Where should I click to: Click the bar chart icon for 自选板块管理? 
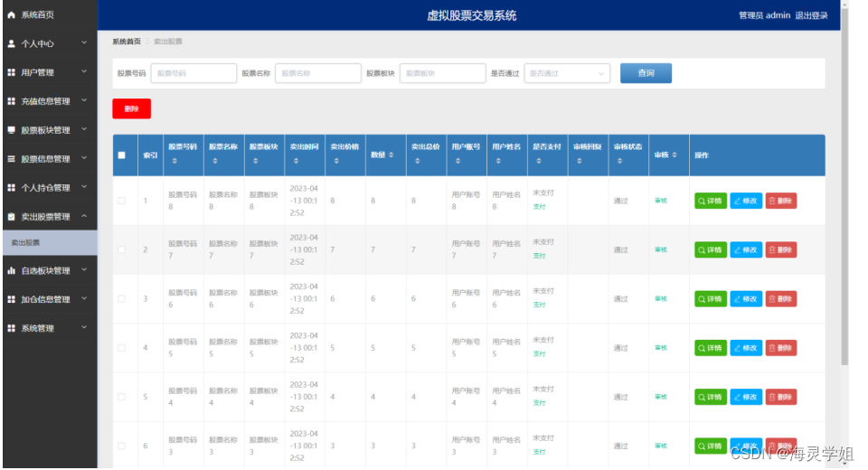[x=11, y=271]
